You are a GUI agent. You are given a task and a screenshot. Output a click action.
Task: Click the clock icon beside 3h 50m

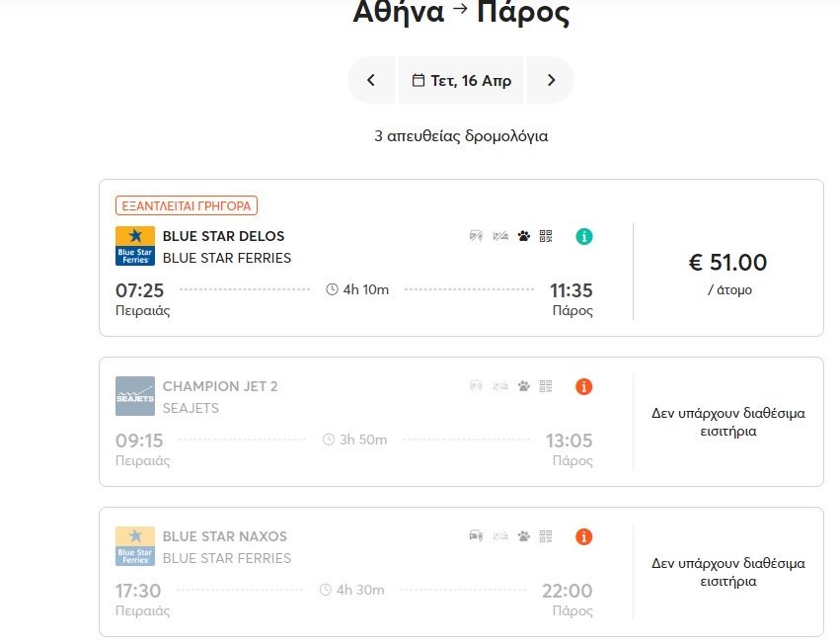pyautogui.click(x=329, y=440)
